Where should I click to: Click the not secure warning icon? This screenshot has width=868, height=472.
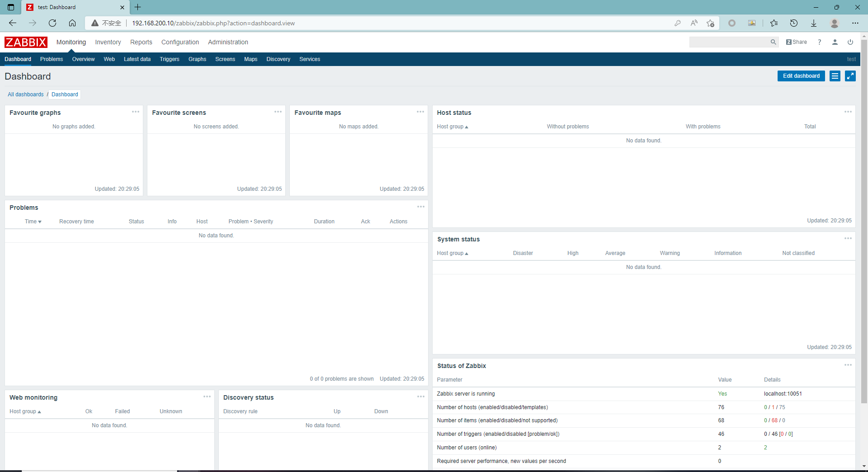click(95, 23)
